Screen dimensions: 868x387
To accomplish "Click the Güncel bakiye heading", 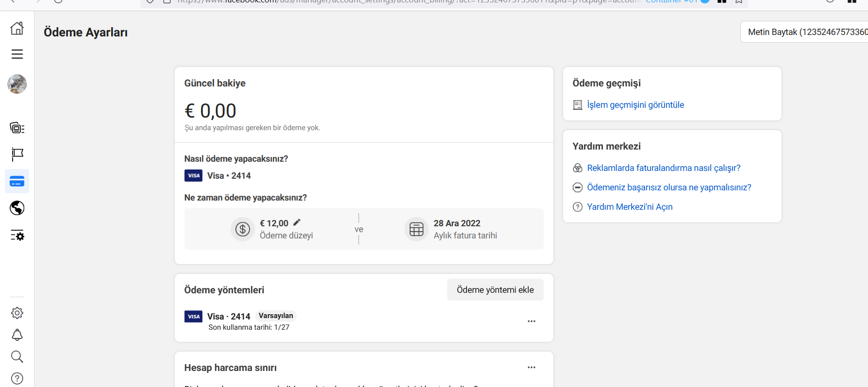I will (215, 83).
